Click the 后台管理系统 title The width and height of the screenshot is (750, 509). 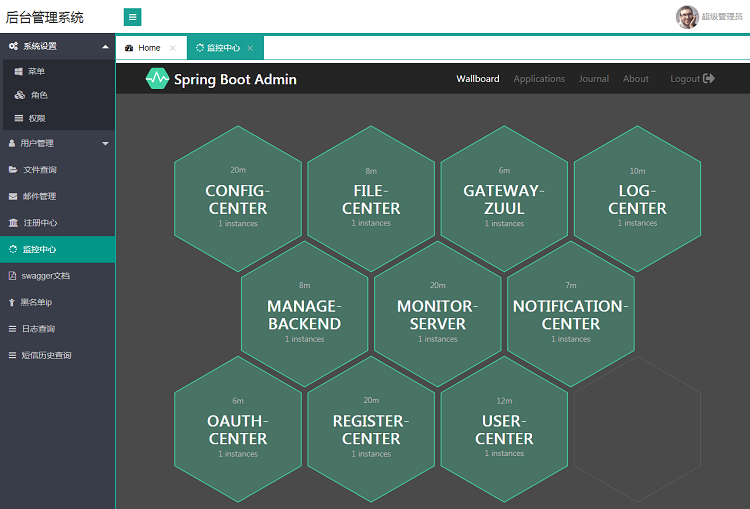pos(44,17)
